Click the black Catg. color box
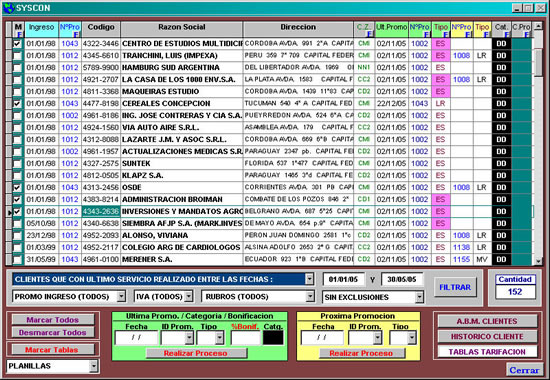 pyautogui.click(x=273, y=338)
